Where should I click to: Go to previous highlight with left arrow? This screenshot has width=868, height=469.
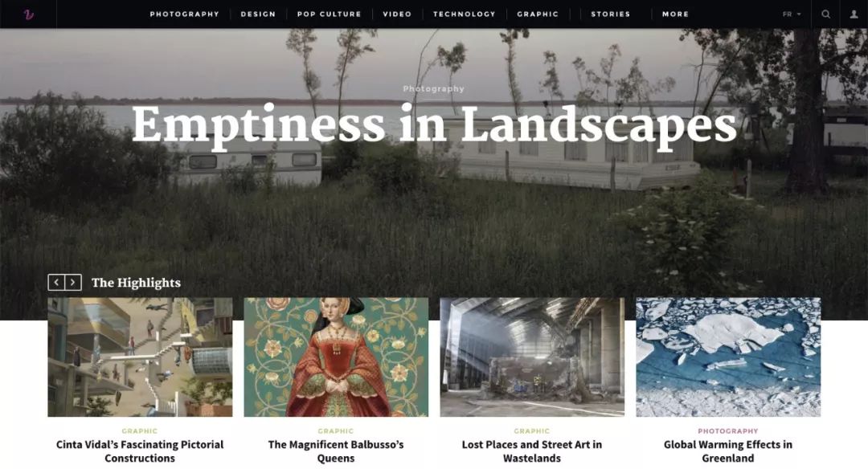click(x=56, y=283)
